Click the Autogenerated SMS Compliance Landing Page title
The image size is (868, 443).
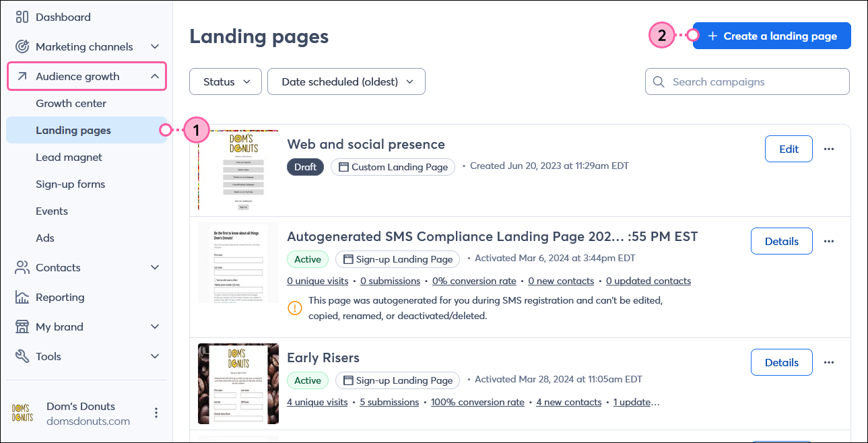pos(492,236)
